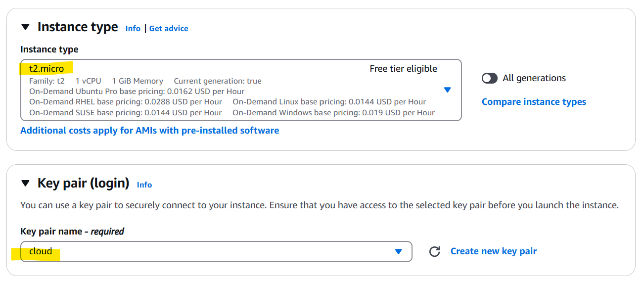Toggle the All generations switch
Image resolution: width=644 pixels, height=281 pixels.
pos(489,78)
